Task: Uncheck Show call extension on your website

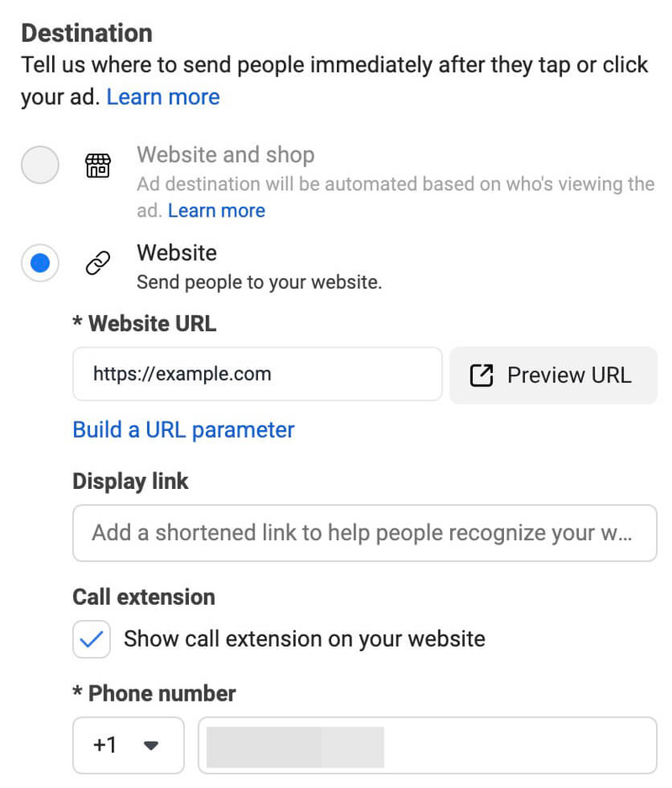Action: (92, 639)
